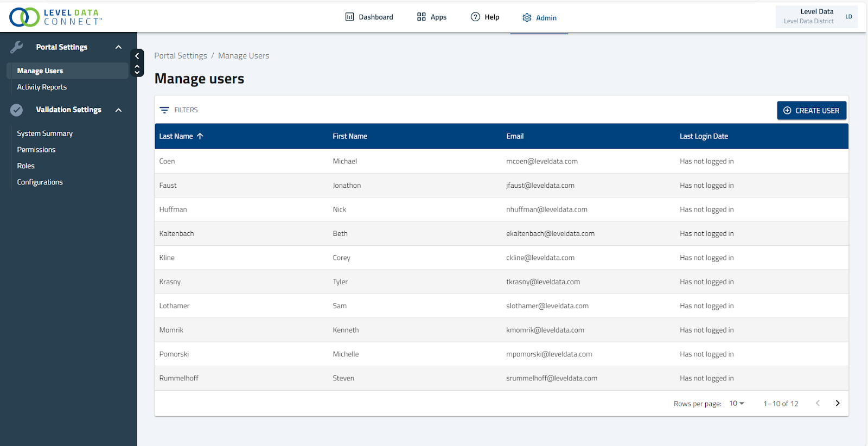
Task: Click the ckline@leveldata.com email
Action: pyautogui.click(x=540, y=258)
